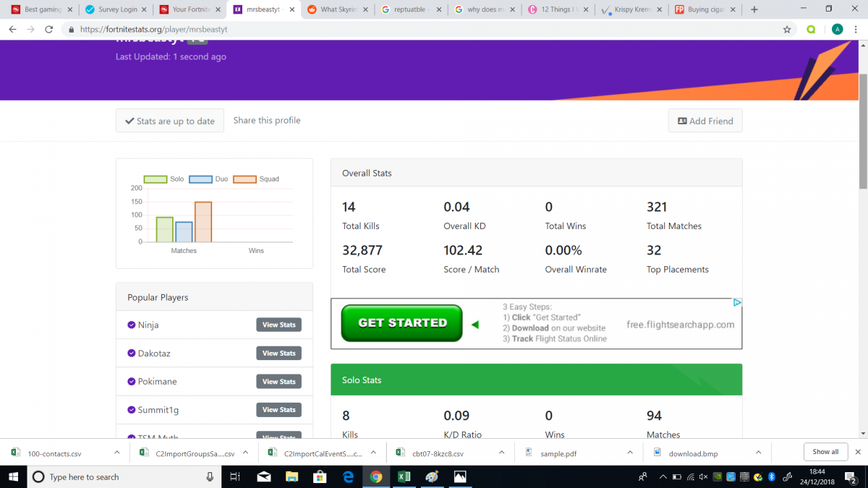Toggle the Solo series in chart legend
The width and height of the screenshot is (868, 488).
click(x=164, y=179)
